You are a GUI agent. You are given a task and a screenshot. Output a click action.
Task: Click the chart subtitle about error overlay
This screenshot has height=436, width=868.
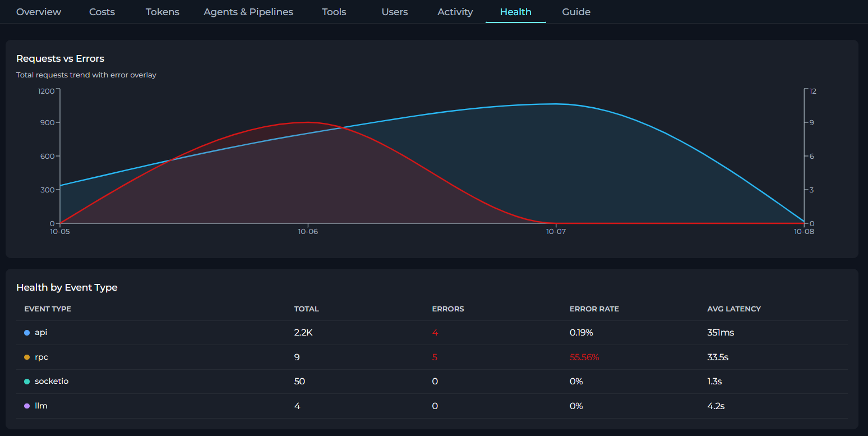[86, 75]
